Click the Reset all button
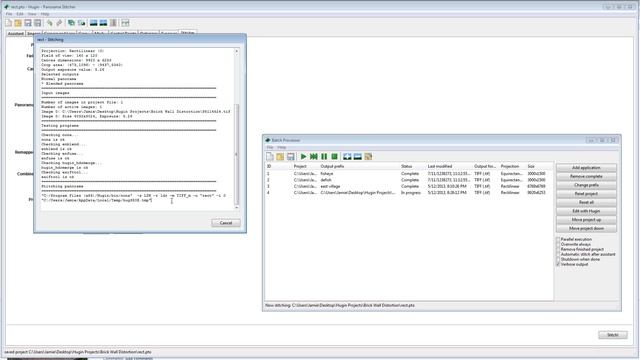The height and width of the screenshot is (360, 640). click(x=586, y=202)
